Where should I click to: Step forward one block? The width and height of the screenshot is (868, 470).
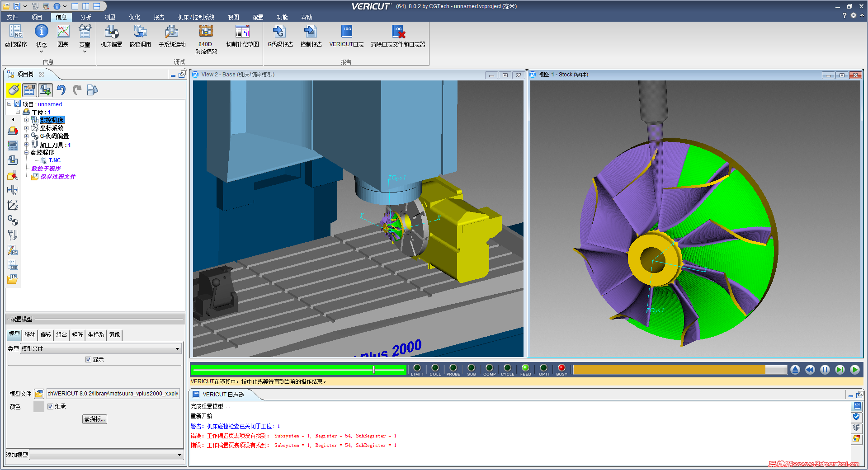[x=840, y=370]
